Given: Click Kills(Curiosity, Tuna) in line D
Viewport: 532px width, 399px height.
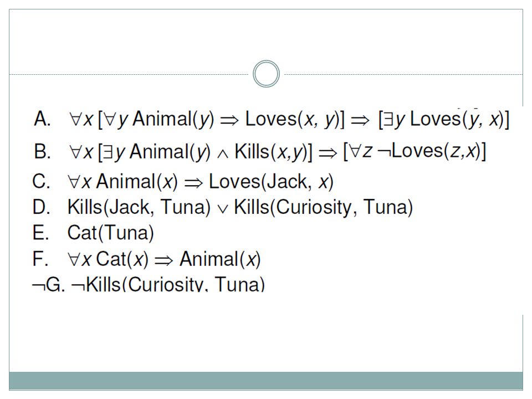Looking at the screenshot, I should [323, 207].
